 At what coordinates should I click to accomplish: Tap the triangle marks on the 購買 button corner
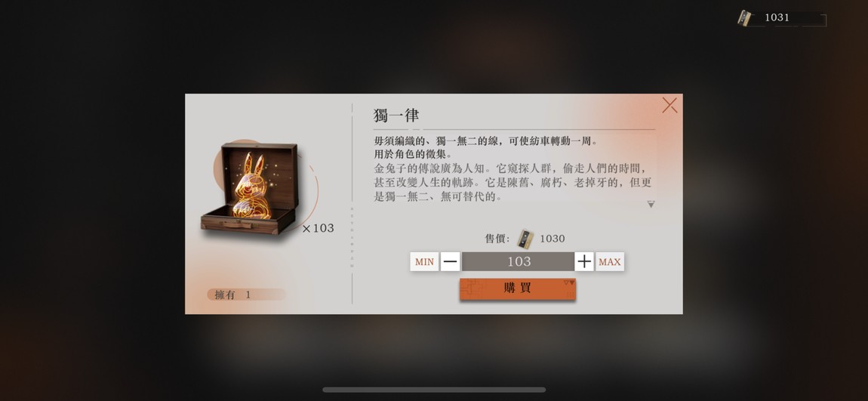(569, 282)
